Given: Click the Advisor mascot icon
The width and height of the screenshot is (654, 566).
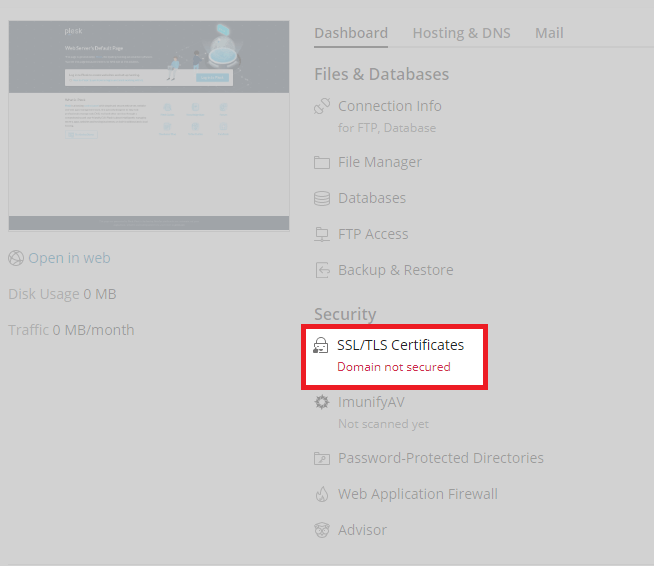Looking at the screenshot, I should click(x=322, y=530).
